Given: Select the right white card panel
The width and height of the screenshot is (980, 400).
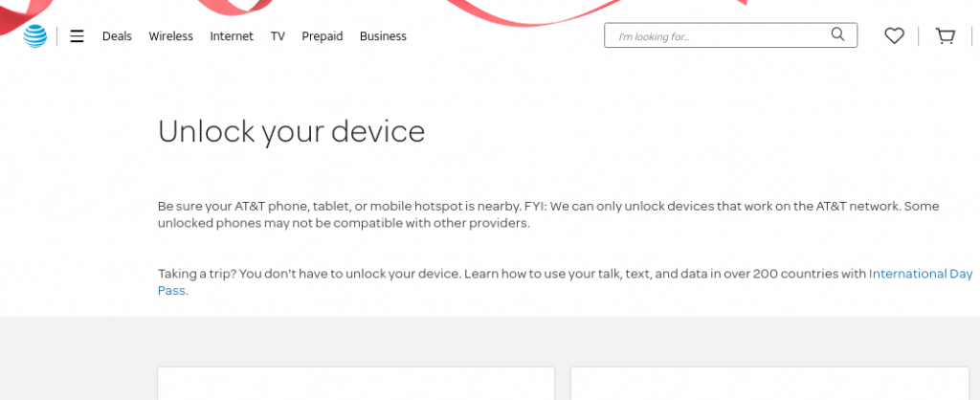Looking at the screenshot, I should tap(775, 384).
